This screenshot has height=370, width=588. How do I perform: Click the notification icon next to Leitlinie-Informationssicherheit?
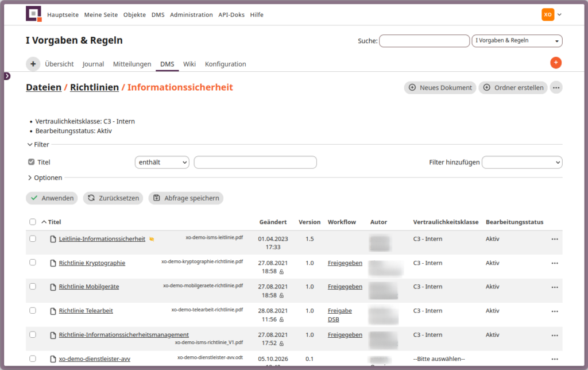152,239
